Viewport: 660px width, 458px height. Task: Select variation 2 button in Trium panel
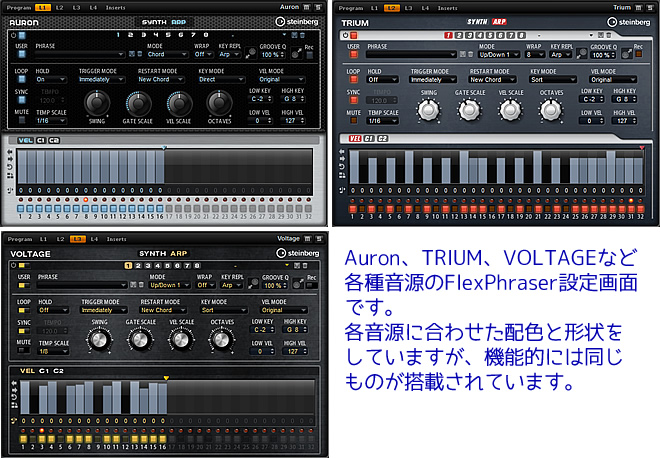coord(459,35)
